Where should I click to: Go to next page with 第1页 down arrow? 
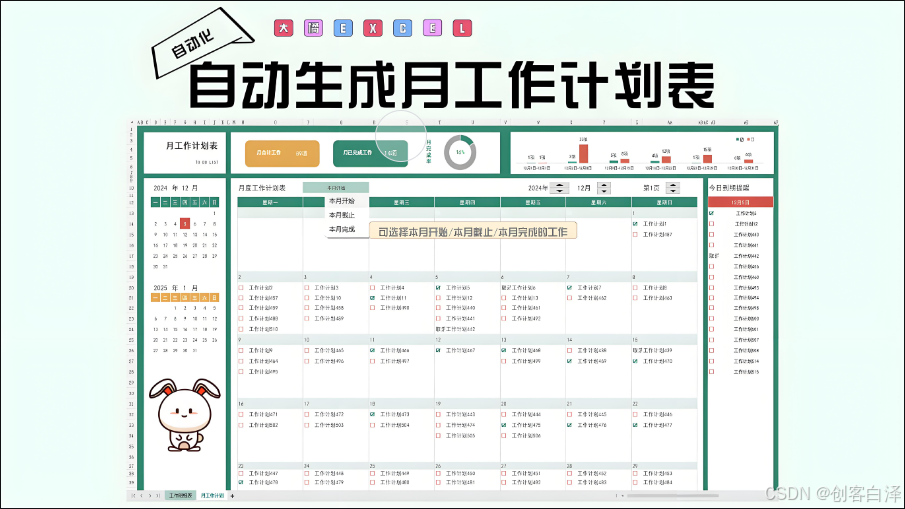[672, 191]
